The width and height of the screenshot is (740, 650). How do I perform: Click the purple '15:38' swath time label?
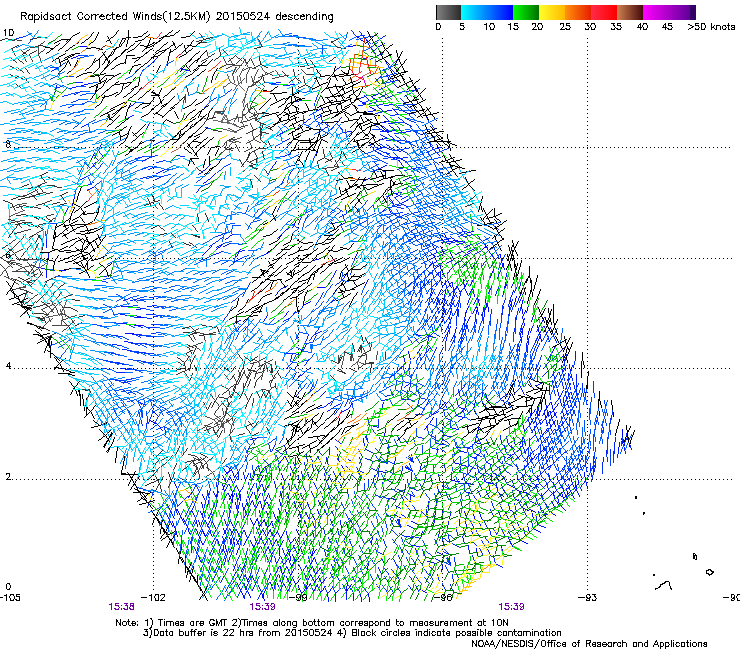[121, 607]
